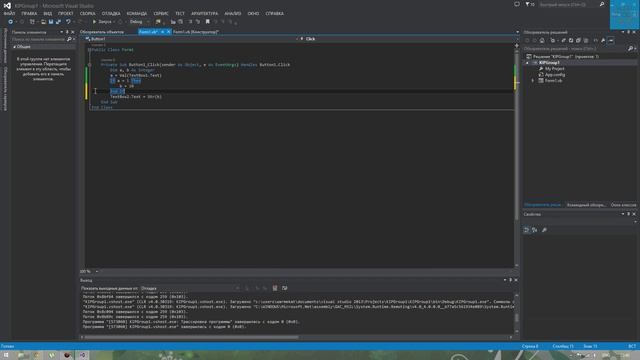Toggle word wrap in output window
The width and height of the screenshot is (640, 360).
[x=284, y=288]
